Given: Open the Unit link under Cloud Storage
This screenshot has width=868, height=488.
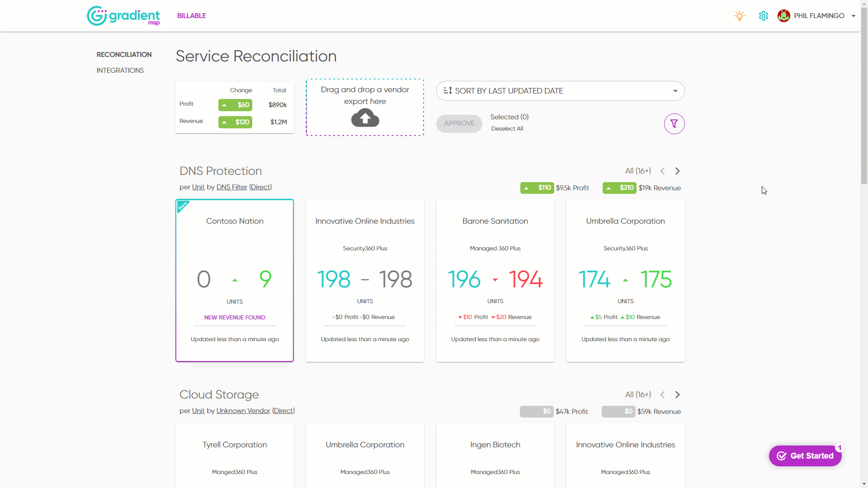Looking at the screenshot, I should [x=198, y=411].
